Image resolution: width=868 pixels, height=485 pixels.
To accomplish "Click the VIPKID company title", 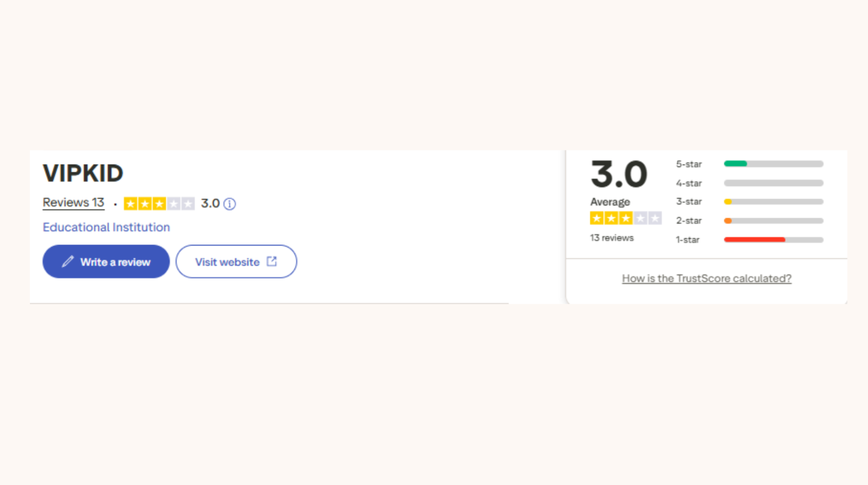I will [83, 173].
